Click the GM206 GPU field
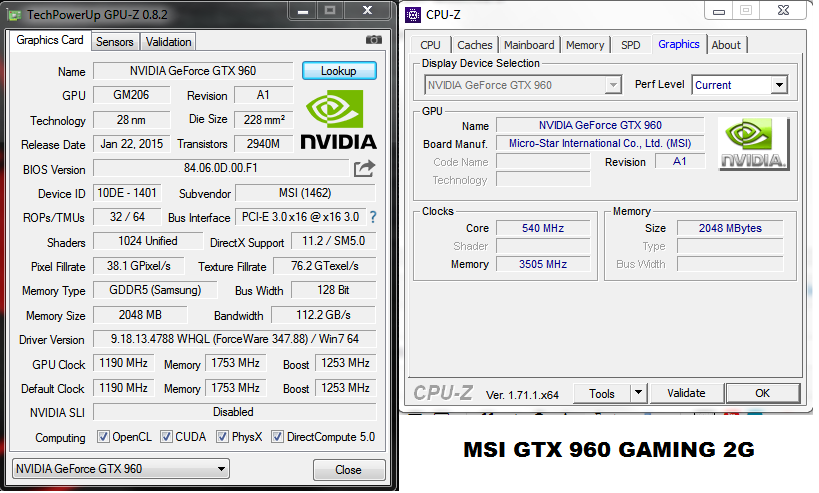This screenshot has height=493, width=819. [x=132, y=95]
